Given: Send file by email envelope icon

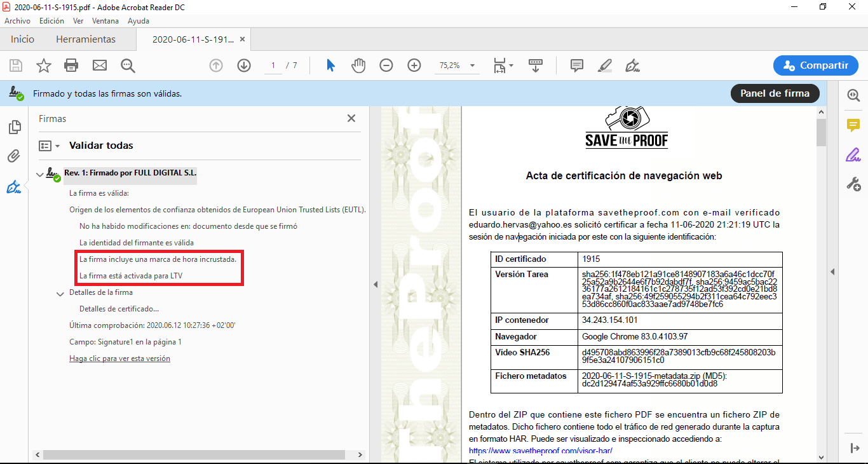Looking at the screenshot, I should 100,65.
